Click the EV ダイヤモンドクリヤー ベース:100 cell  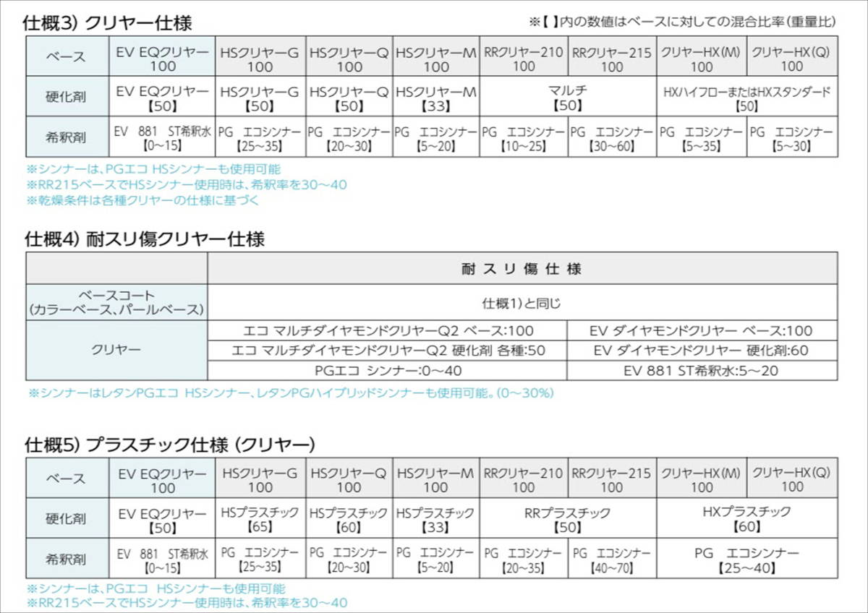702,328
